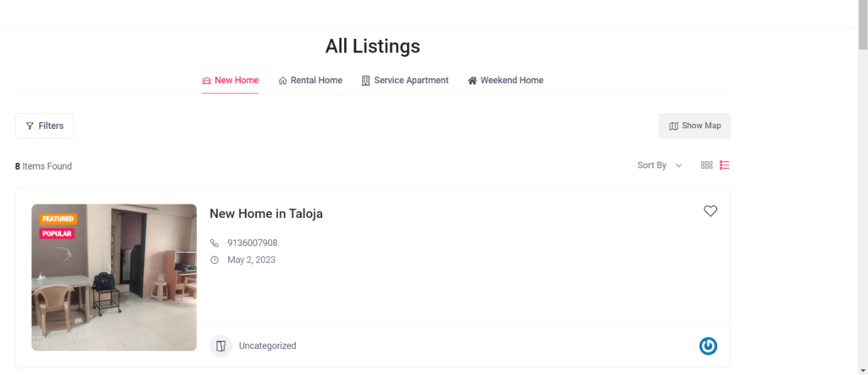The width and height of the screenshot is (868, 375).
Task: Open the Service Apartment tab
Action: click(405, 81)
